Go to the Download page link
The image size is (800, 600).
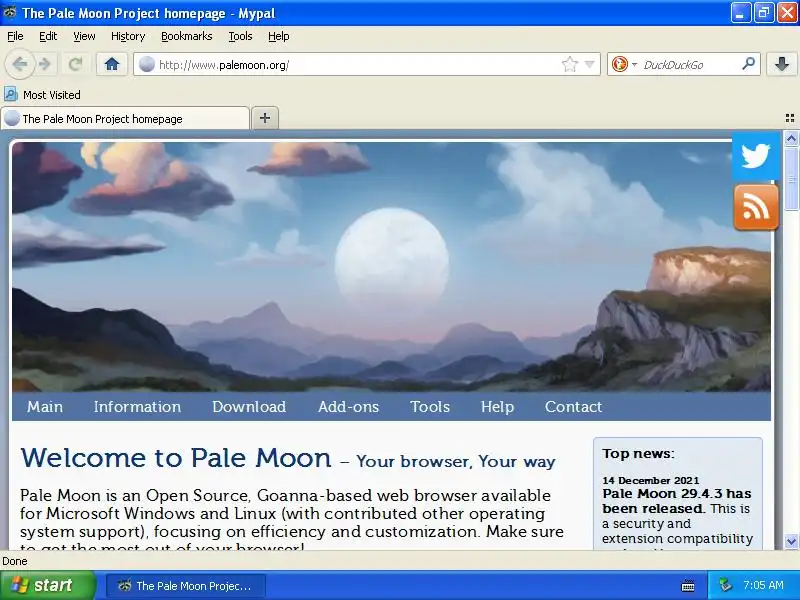tap(249, 407)
